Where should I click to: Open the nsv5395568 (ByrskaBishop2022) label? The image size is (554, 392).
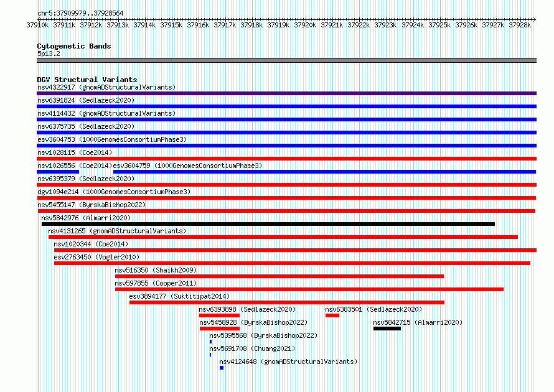coord(263,335)
